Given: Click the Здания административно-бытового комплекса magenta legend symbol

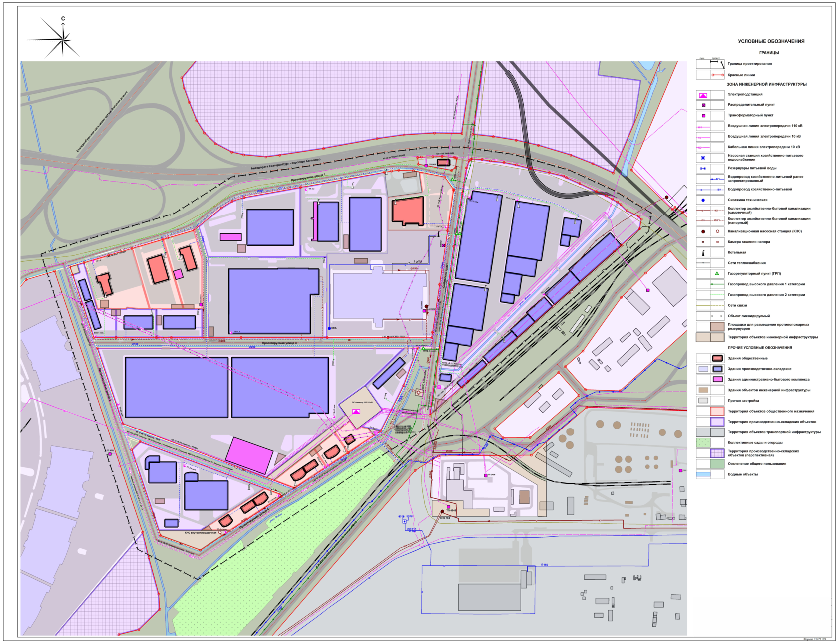Looking at the screenshot, I should [717, 380].
